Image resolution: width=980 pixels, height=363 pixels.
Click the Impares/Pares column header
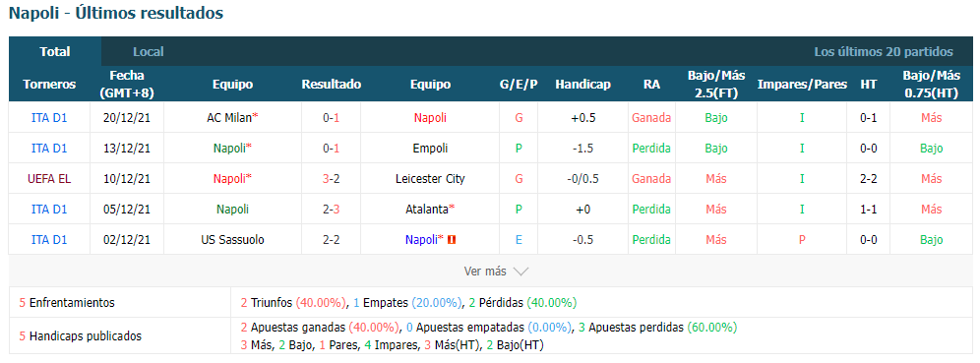point(802,85)
